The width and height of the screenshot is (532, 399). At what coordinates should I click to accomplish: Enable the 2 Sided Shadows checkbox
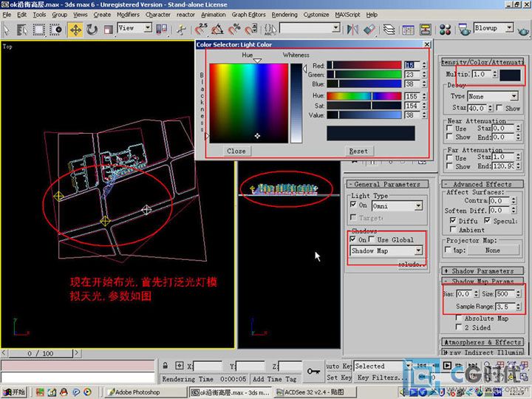pyautogui.click(x=458, y=327)
